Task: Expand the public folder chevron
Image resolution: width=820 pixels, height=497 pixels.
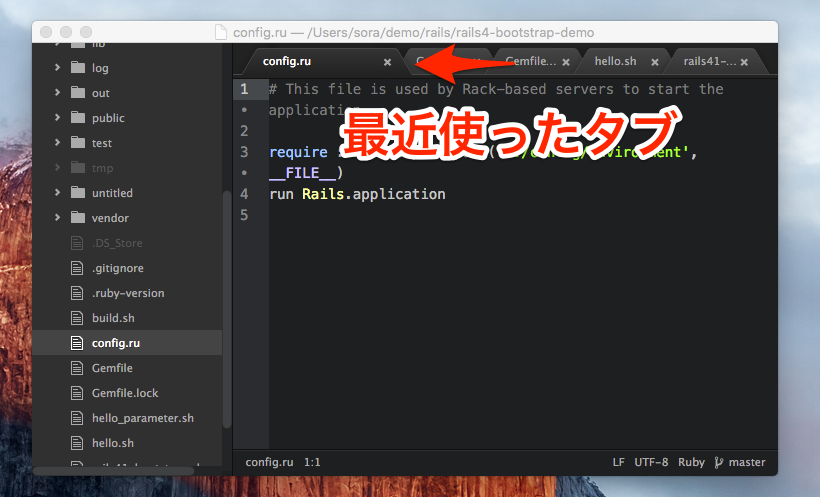Action: [x=57, y=118]
